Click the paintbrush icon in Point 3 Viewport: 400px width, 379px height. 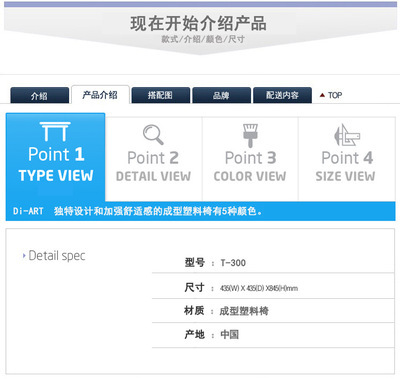(x=250, y=135)
